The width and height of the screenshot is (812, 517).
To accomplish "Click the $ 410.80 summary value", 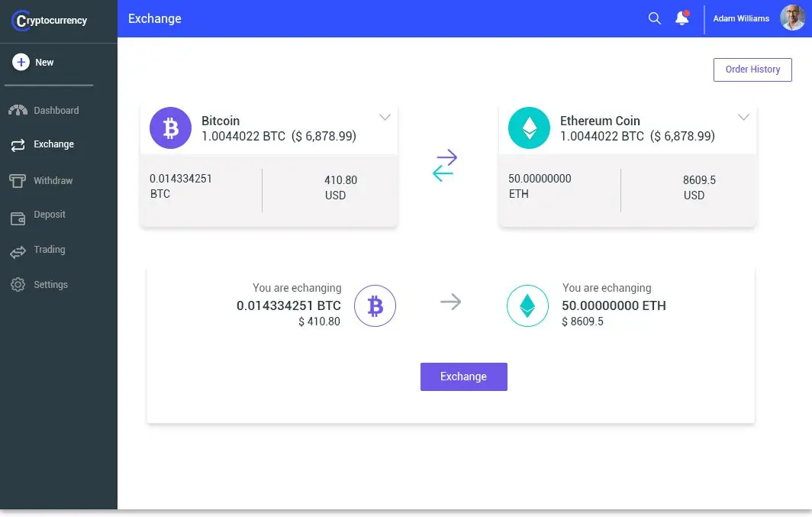I will click(319, 322).
